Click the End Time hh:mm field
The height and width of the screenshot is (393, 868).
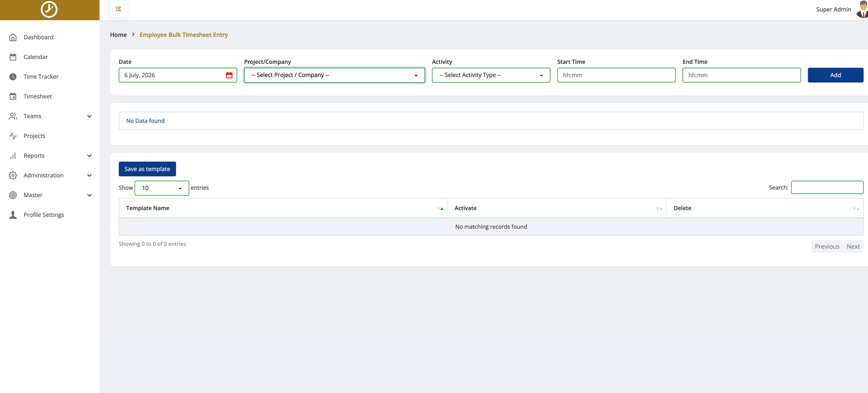[x=742, y=75]
